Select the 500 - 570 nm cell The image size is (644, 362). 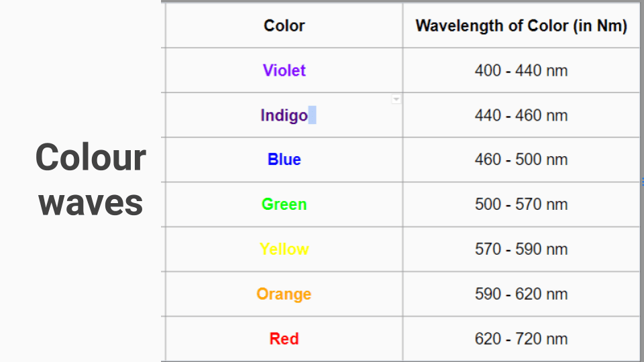click(x=521, y=204)
